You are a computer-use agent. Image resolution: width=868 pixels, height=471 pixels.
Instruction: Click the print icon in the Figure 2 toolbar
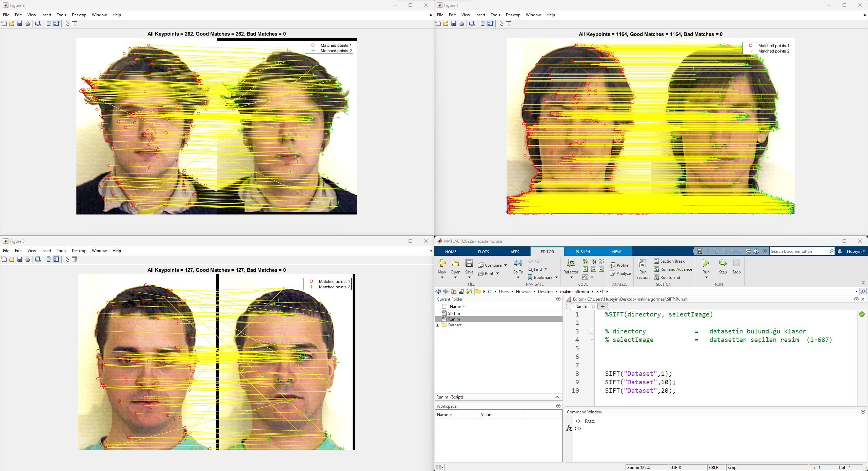pyautogui.click(x=27, y=23)
